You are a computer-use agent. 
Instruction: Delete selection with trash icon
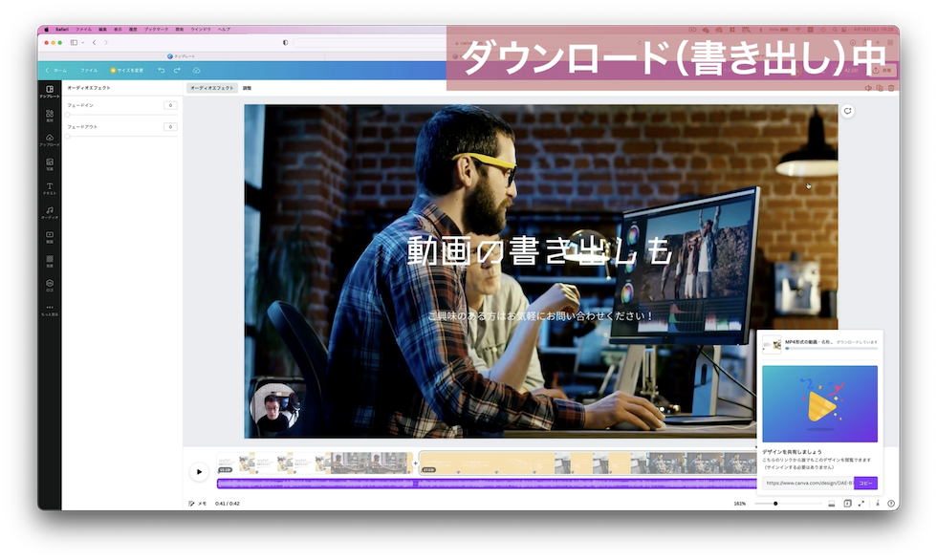[x=891, y=88]
